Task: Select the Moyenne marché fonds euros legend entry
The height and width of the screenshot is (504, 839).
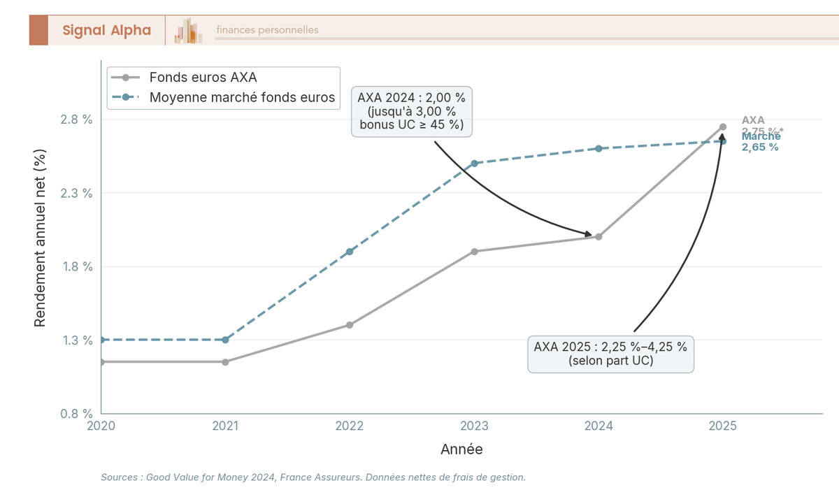Action: click(223, 97)
